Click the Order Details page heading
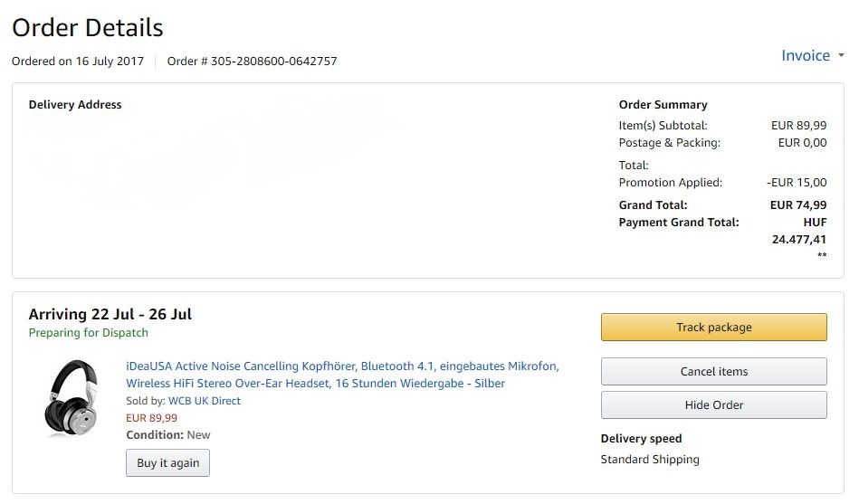The height and width of the screenshot is (504, 859). pos(88,28)
